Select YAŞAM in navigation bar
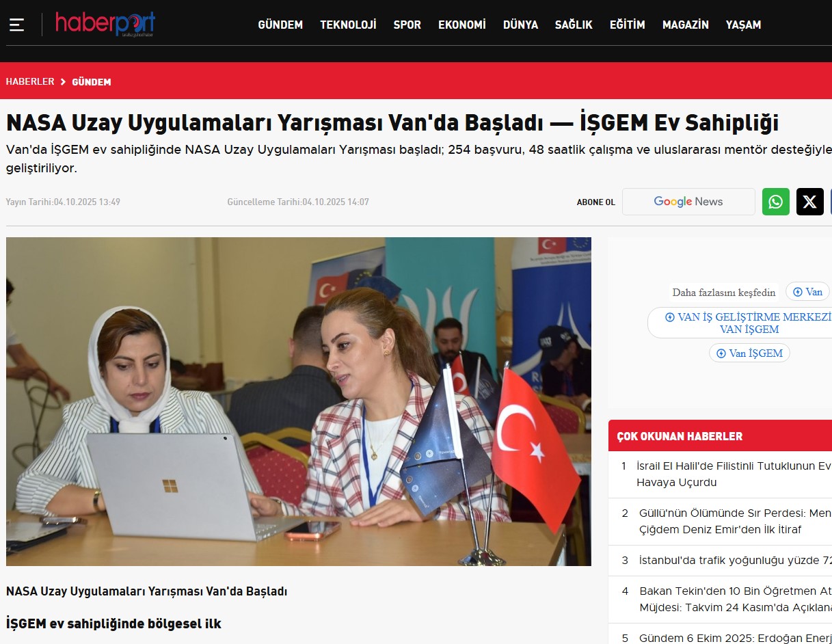832x644 pixels. pos(743,25)
